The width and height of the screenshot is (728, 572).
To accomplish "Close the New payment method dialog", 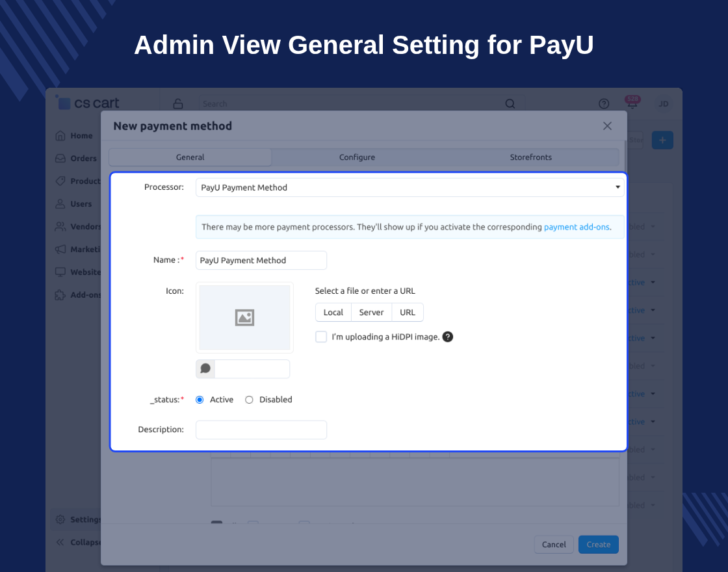I will 607,126.
